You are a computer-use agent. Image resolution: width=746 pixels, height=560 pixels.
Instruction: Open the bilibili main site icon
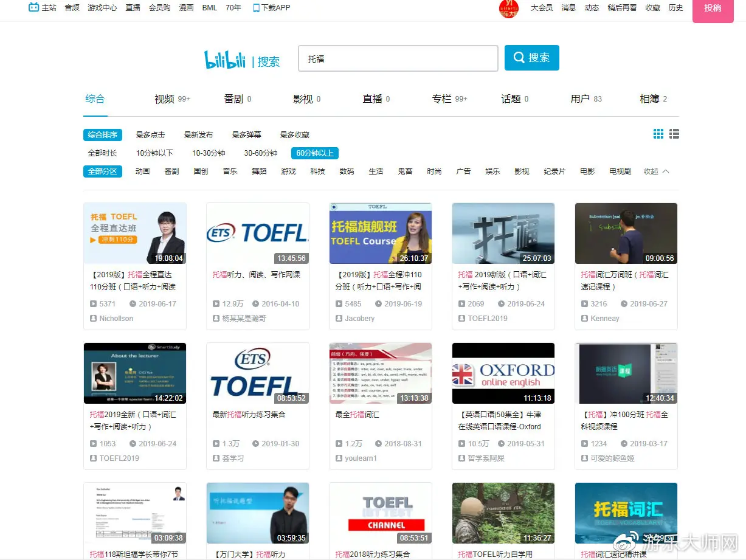coord(33,8)
